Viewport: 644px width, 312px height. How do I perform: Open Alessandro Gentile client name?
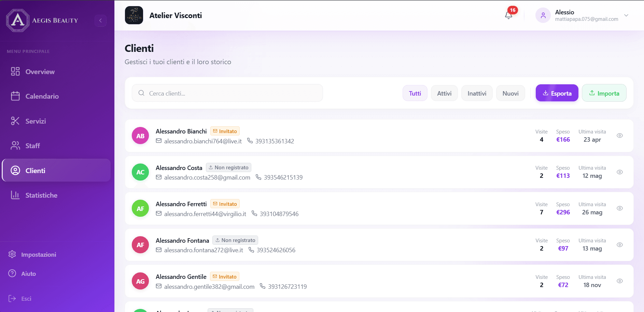point(181,277)
